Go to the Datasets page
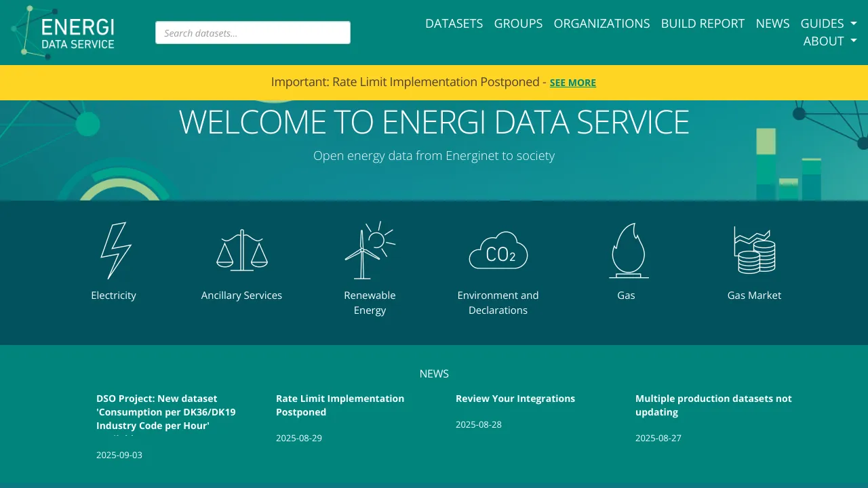Viewport: 868px width, 488px height. coord(454,23)
